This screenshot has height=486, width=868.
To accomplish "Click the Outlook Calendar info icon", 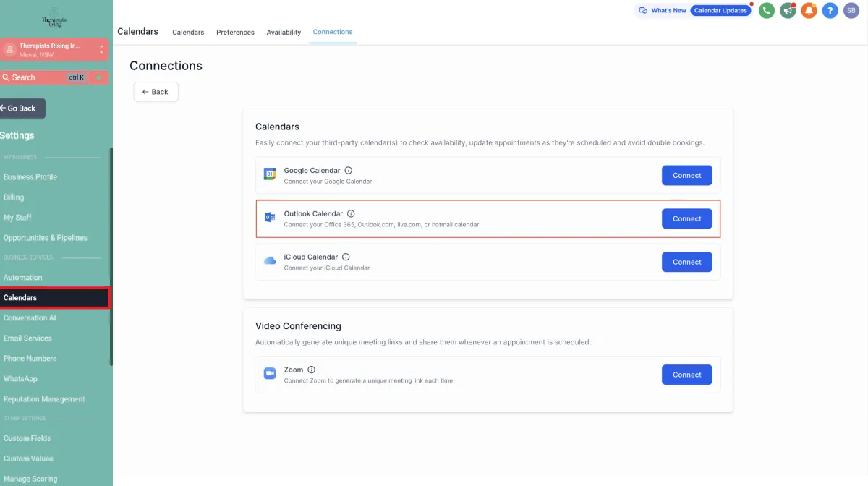I will [351, 214].
